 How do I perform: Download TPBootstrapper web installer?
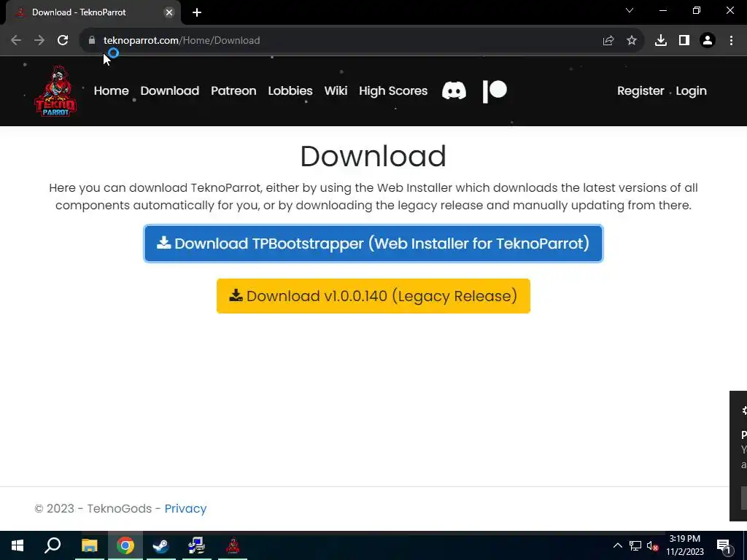(x=373, y=244)
